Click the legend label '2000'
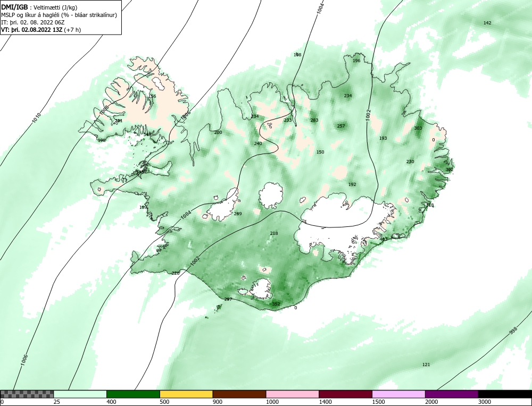The width and height of the screenshot is (532, 406). coord(431,402)
